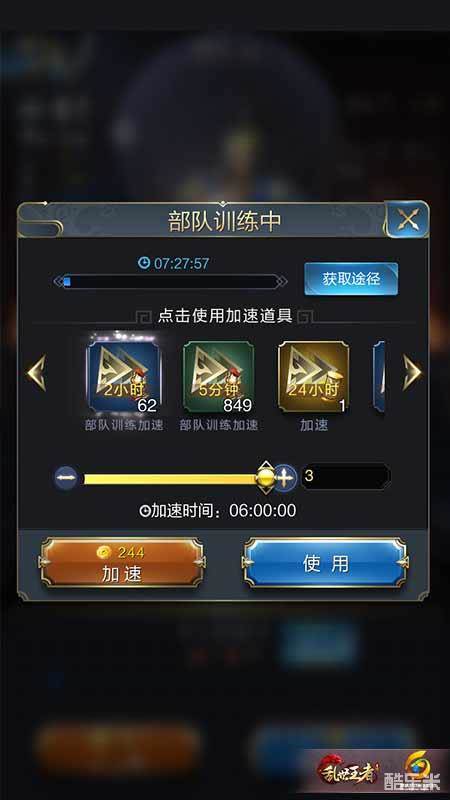Select the partially visible fourth speedup item
The image size is (450, 800).
pos(379,377)
